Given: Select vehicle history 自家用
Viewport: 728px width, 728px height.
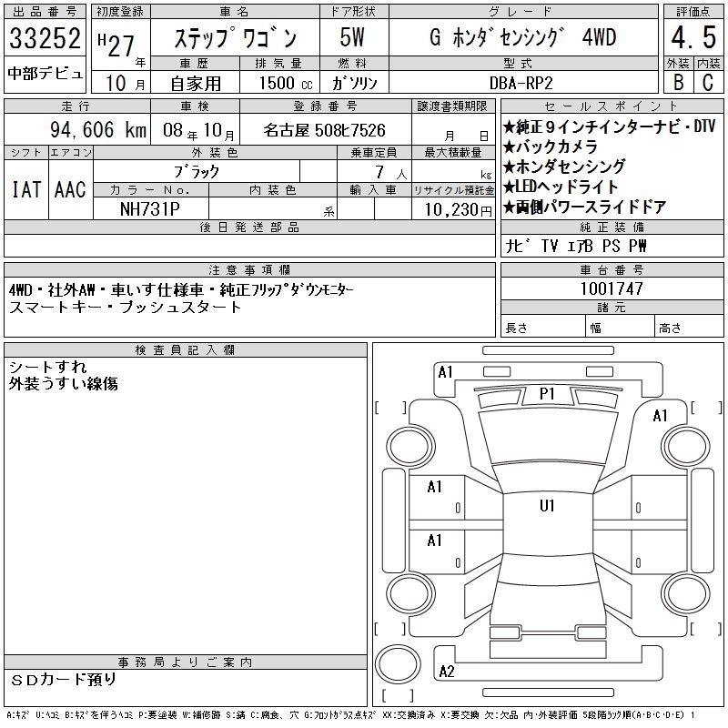Looking at the screenshot, I should pos(196,83).
